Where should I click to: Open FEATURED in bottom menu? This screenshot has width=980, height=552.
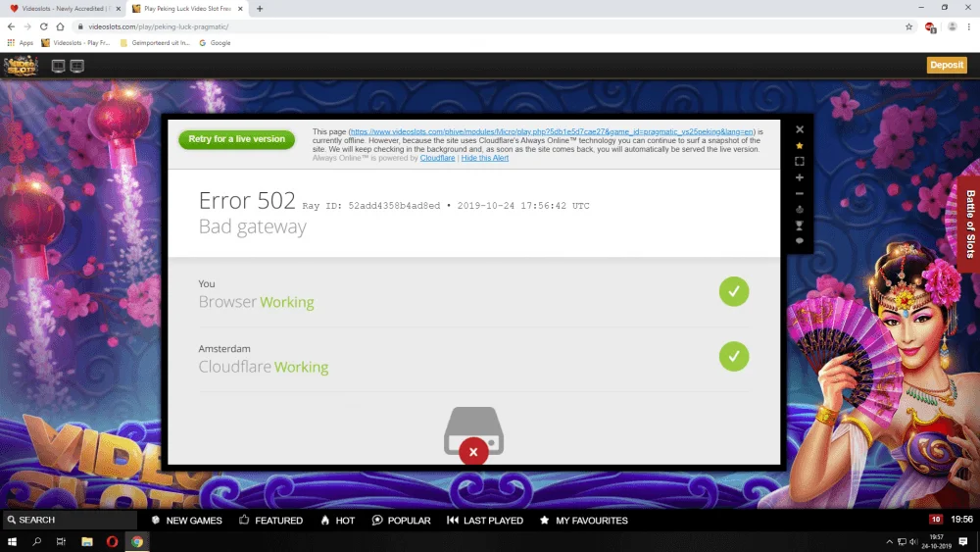coord(270,520)
